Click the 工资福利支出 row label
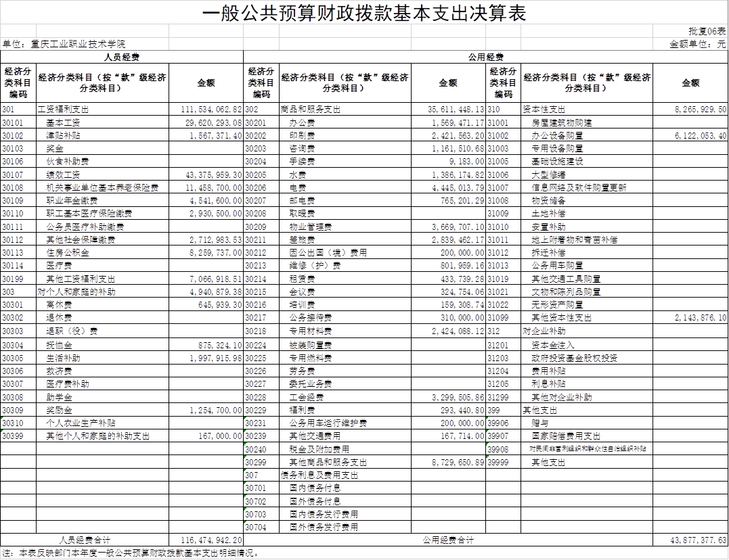 click(x=63, y=109)
